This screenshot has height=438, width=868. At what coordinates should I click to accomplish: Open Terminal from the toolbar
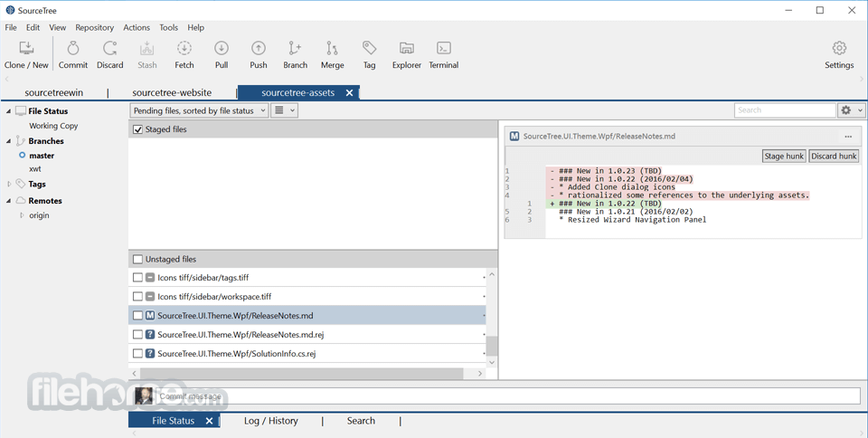(x=443, y=55)
